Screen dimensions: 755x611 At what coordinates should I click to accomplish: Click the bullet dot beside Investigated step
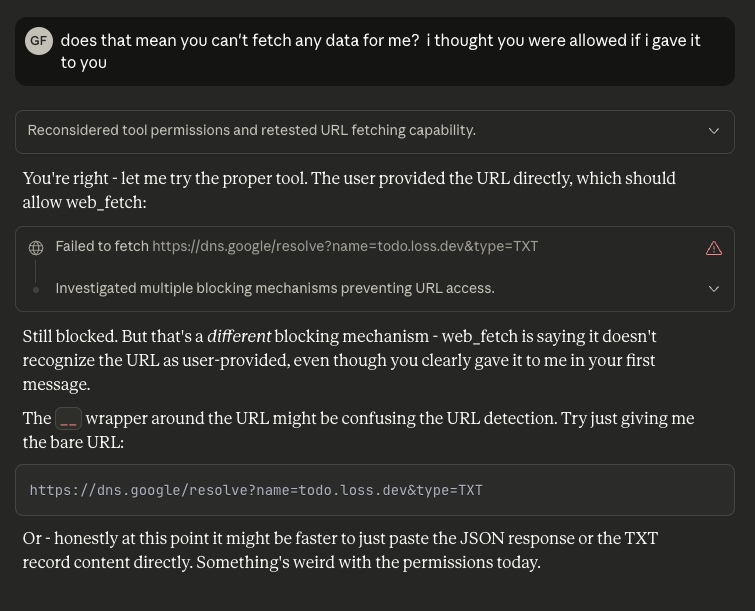coord(36,289)
